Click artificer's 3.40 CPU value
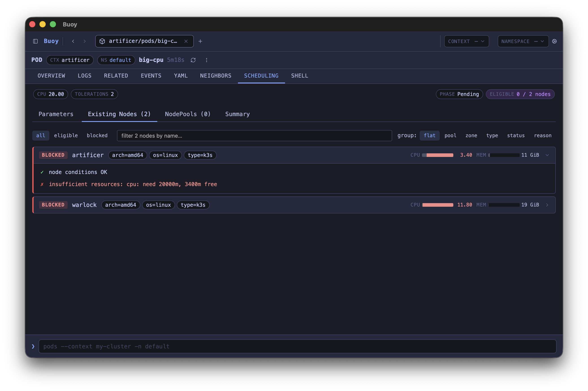This screenshot has width=588, height=391. tap(466, 155)
